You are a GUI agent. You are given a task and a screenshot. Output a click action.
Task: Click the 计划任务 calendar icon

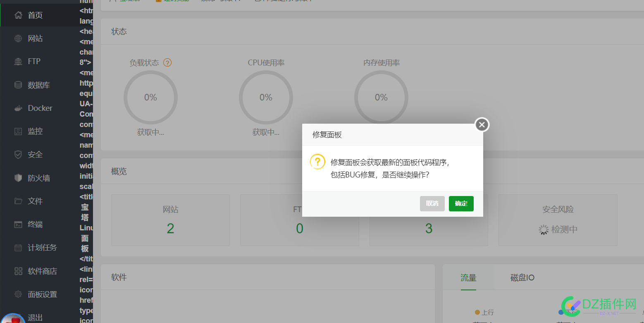click(x=18, y=248)
